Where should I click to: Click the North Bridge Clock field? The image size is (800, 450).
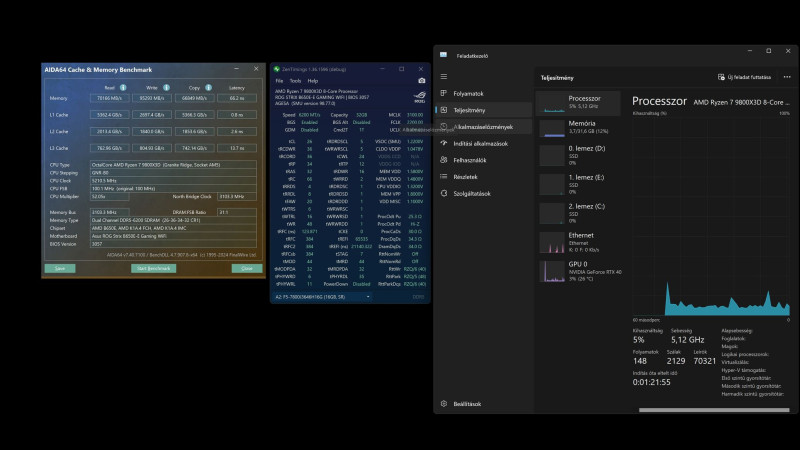237,196
